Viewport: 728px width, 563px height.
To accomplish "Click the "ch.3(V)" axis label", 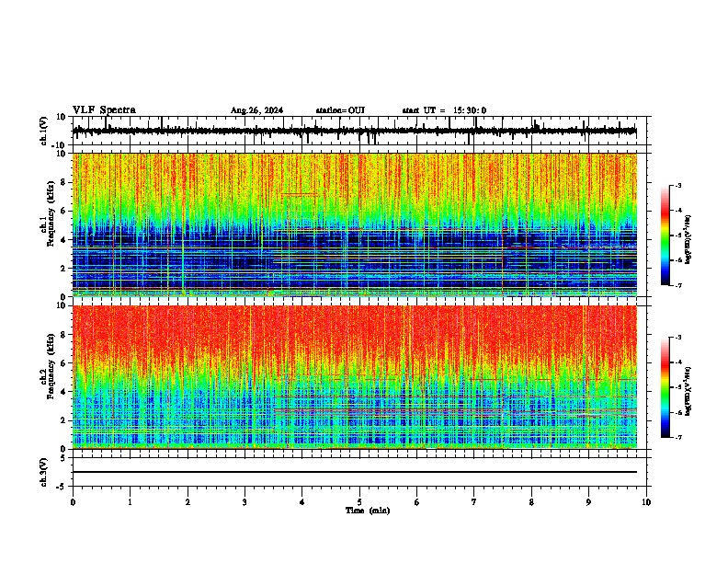I will [44, 472].
